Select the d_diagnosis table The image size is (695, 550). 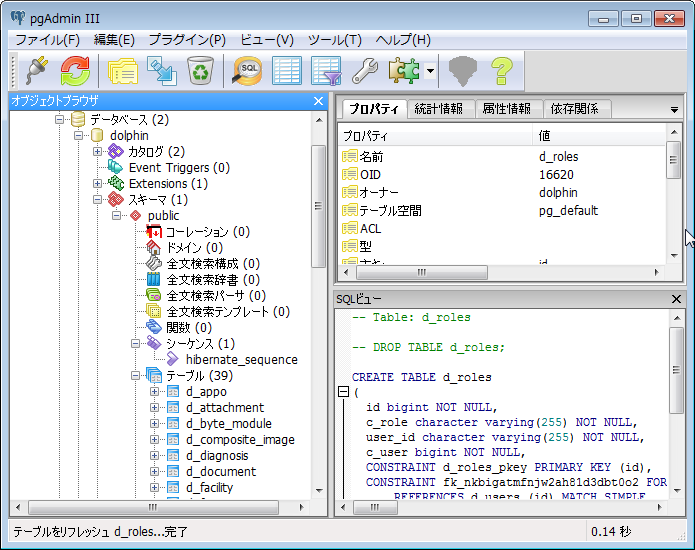217,456
